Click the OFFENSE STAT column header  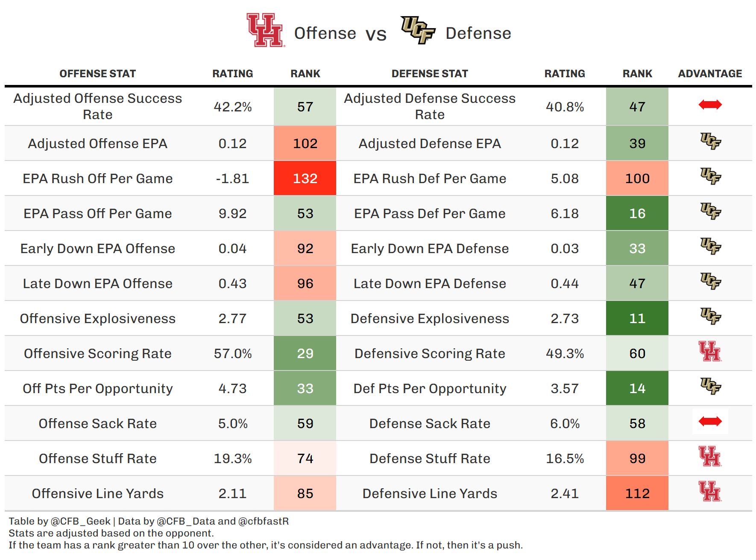point(97,74)
